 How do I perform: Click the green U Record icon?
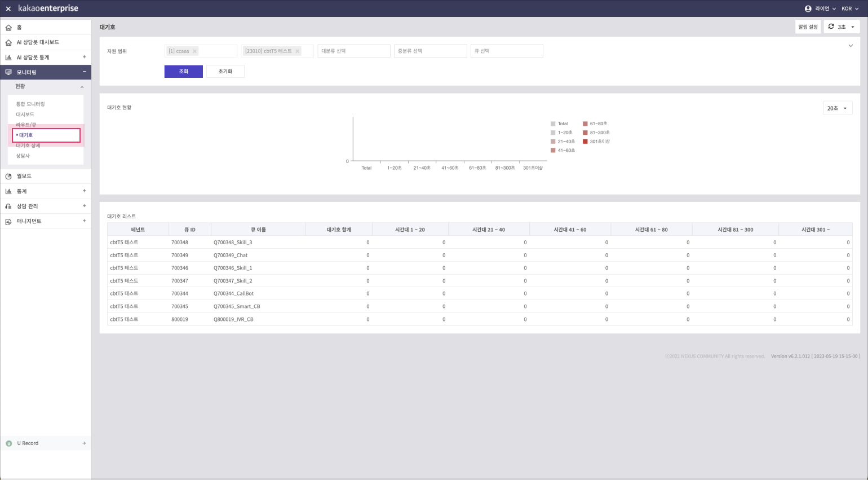coord(8,443)
